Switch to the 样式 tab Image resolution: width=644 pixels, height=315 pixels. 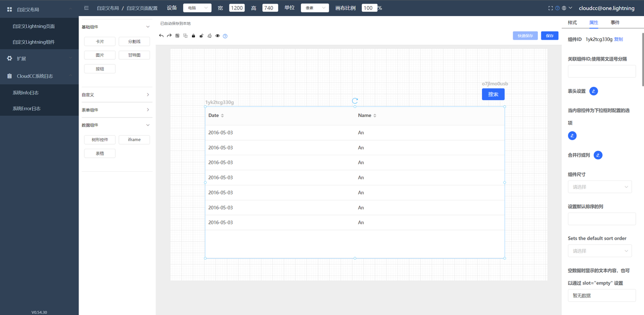click(x=572, y=23)
